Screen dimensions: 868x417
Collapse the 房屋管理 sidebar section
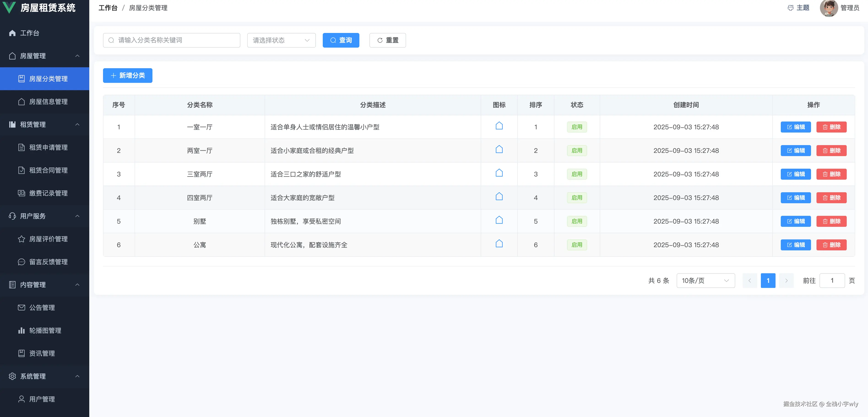click(44, 56)
